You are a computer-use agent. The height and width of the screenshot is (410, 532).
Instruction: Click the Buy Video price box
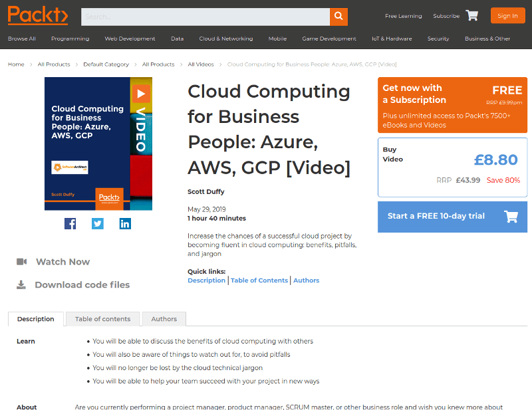coord(452,167)
